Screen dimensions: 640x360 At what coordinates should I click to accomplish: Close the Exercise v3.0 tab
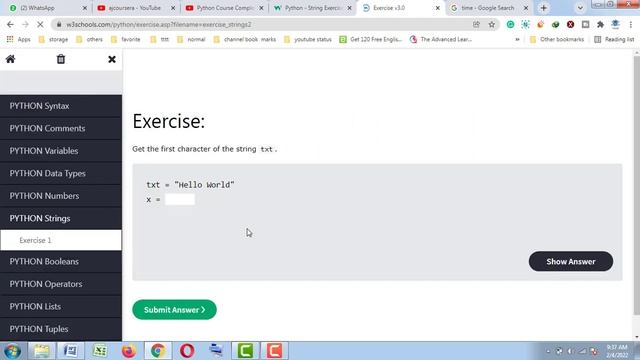click(438, 8)
